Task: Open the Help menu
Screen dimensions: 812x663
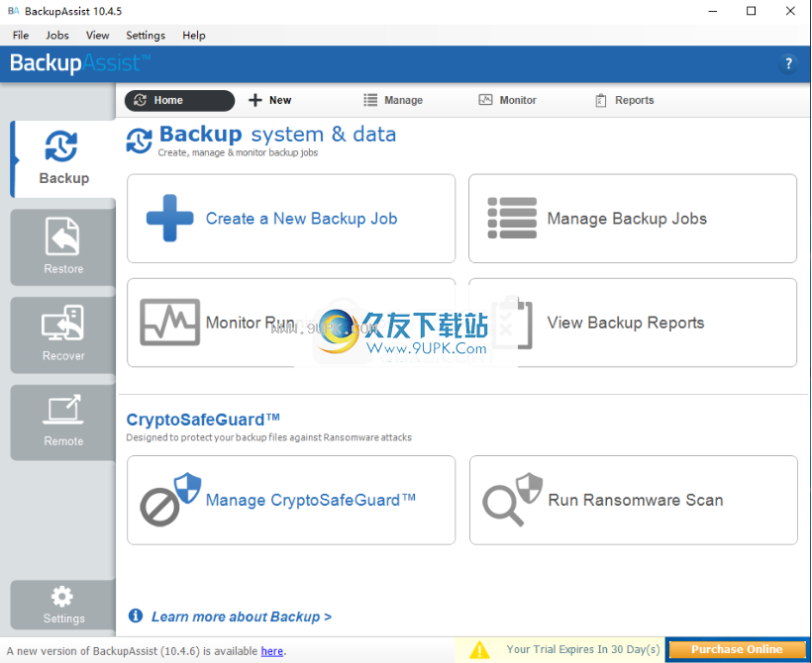Action: [194, 36]
